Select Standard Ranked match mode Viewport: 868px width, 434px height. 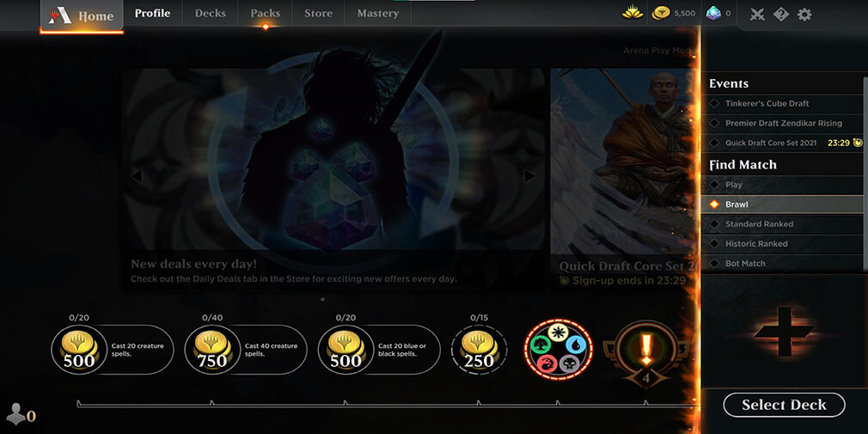coord(782,224)
